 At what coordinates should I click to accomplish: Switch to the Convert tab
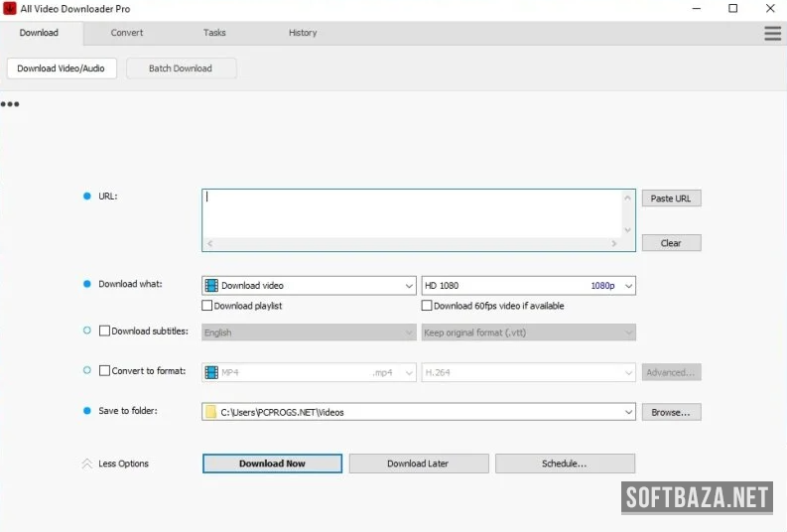[x=127, y=33]
